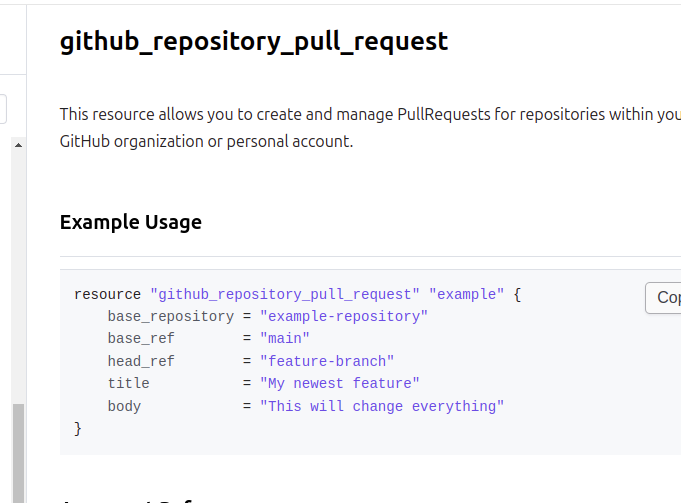Click the Example Usage section heading

(131, 222)
